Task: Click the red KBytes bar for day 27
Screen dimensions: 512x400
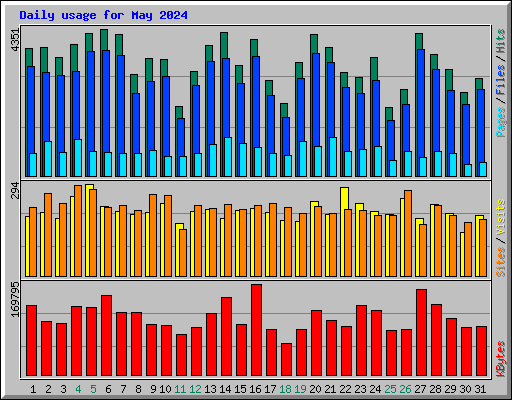Action: coord(421,333)
